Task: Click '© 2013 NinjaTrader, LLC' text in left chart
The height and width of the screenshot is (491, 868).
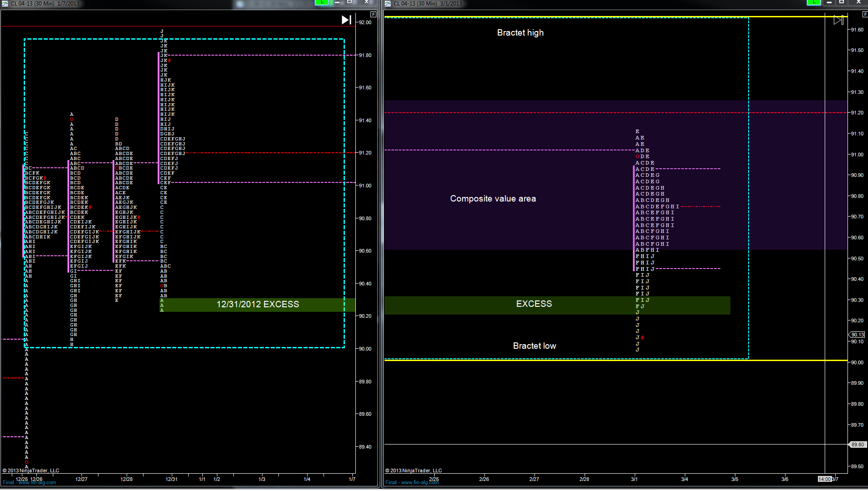Action: pos(31,470)
